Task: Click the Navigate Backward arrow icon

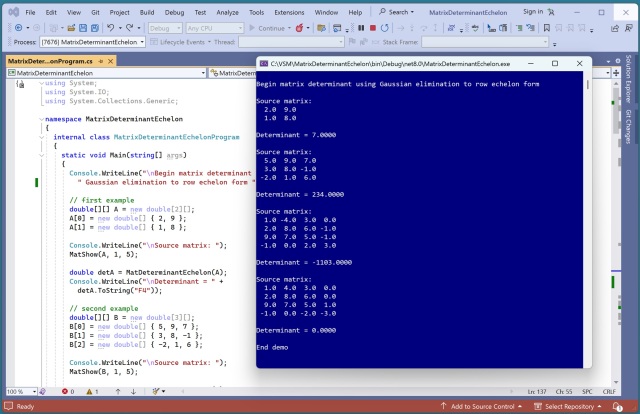Action: coord(18,28)
